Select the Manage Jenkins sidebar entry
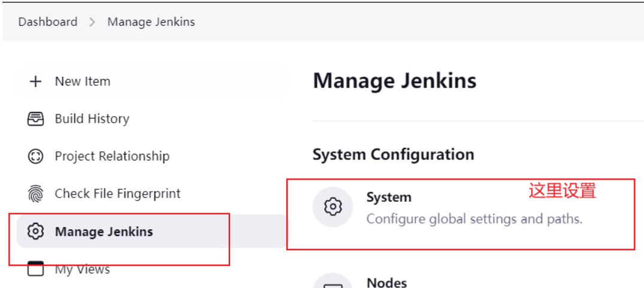This screenshot has height=288, width=644. 153,231
